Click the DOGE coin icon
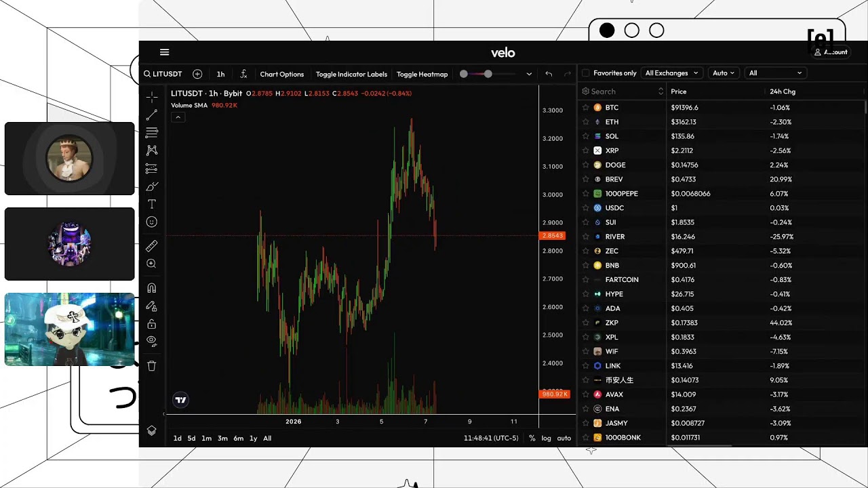The image size is (868, 488). [597, 165]
